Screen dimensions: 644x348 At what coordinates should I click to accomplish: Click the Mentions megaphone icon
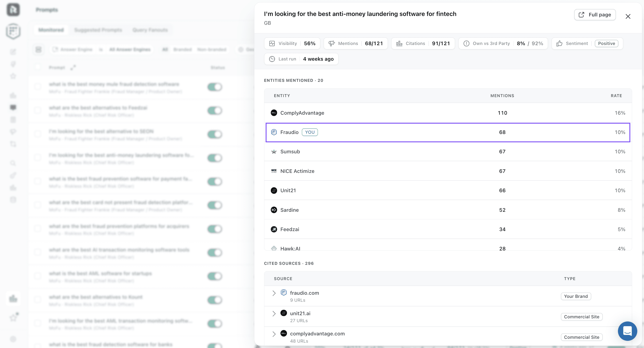click(x=331, y=44)
